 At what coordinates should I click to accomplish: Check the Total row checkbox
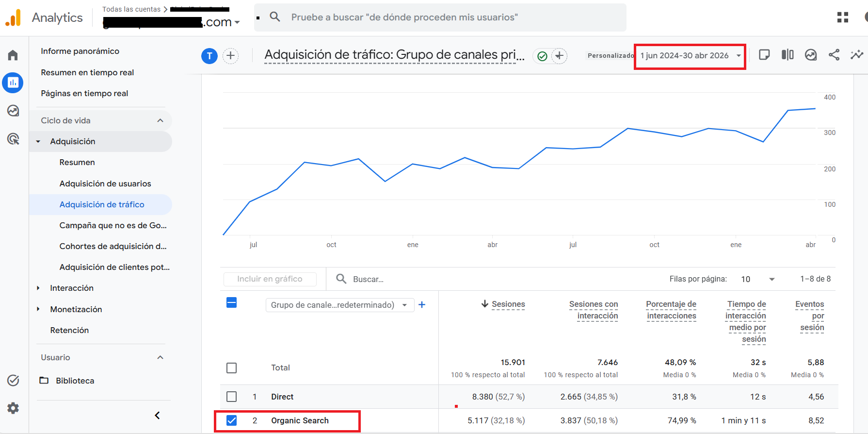[232, 368]
